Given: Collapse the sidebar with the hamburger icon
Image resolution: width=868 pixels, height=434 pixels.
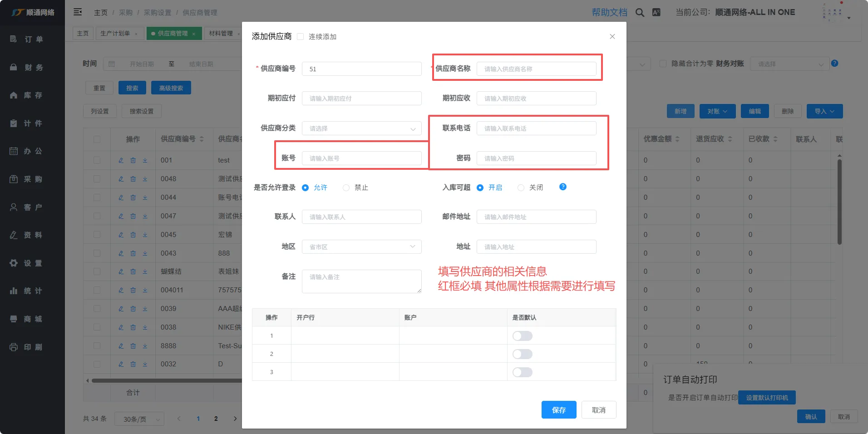Looking at the screenshot, I should (78, 12).
